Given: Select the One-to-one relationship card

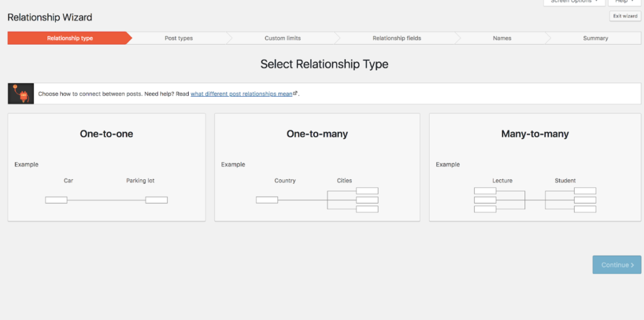Looking at the screenshot, I should (x=106, y=134).
